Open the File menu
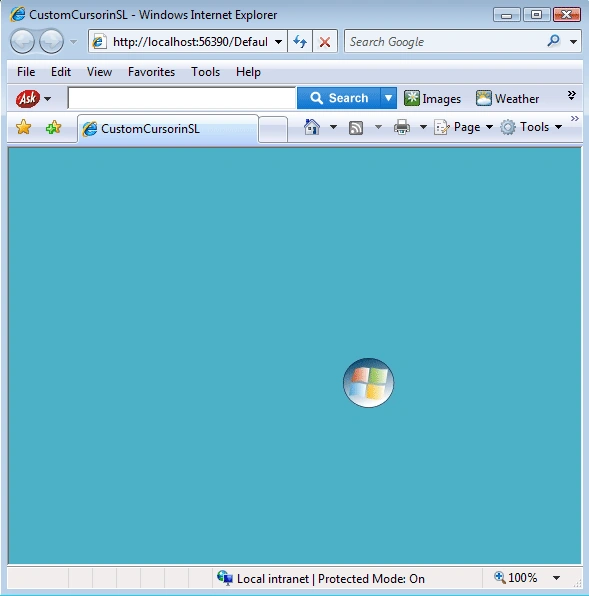The width and height of the screenshot is (589, 596). 26,72
